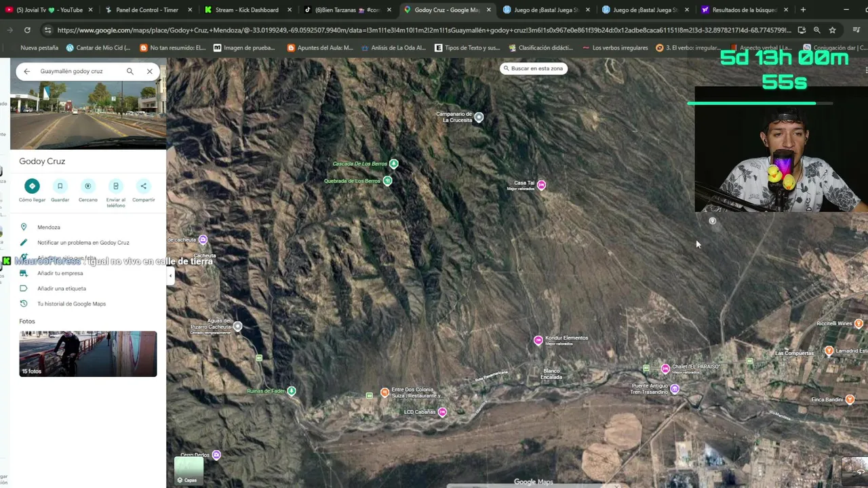Open the Clasificación didáctica bookmark
Screen dimensions: 868x488
[540, 48]
